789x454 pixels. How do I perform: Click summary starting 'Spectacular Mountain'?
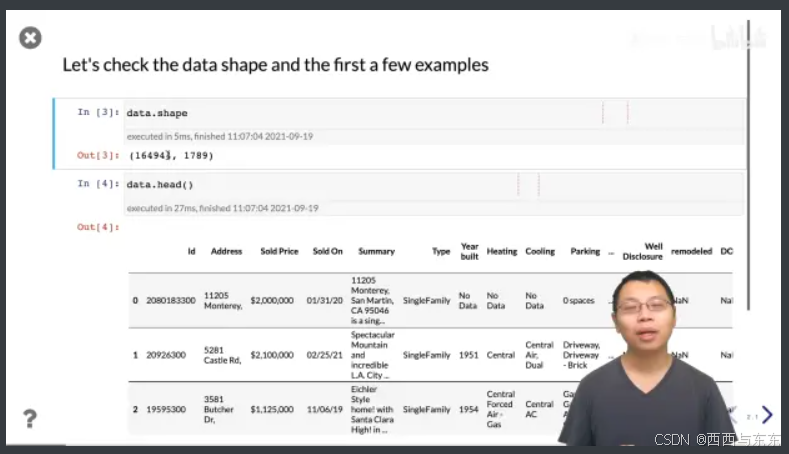[372, 355]
